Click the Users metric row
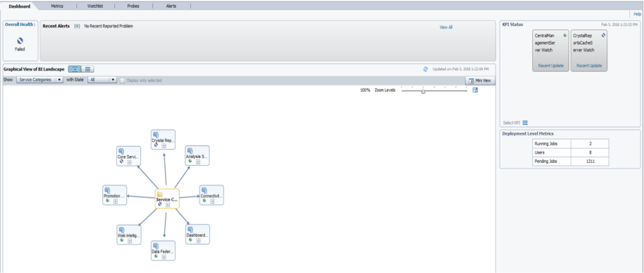Viewport: 644px width, 273px height. pyautogui.click(x=570, y=152)
